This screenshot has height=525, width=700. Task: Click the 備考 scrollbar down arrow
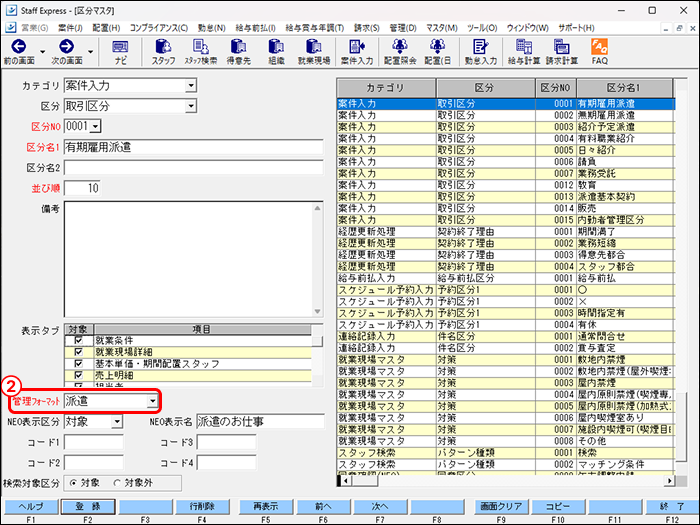point(317,312)
